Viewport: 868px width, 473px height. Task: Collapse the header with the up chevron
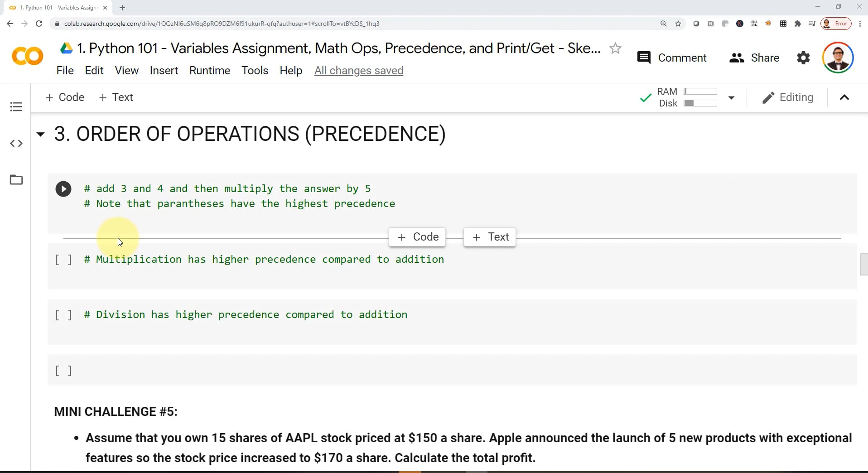(844, 97)
